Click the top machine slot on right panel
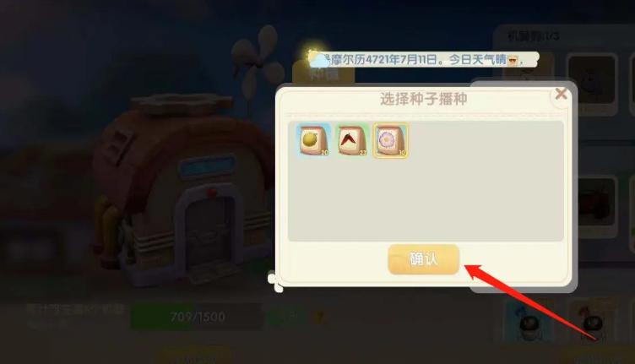Viewport: 635px width, 364px height. (592, 84)
